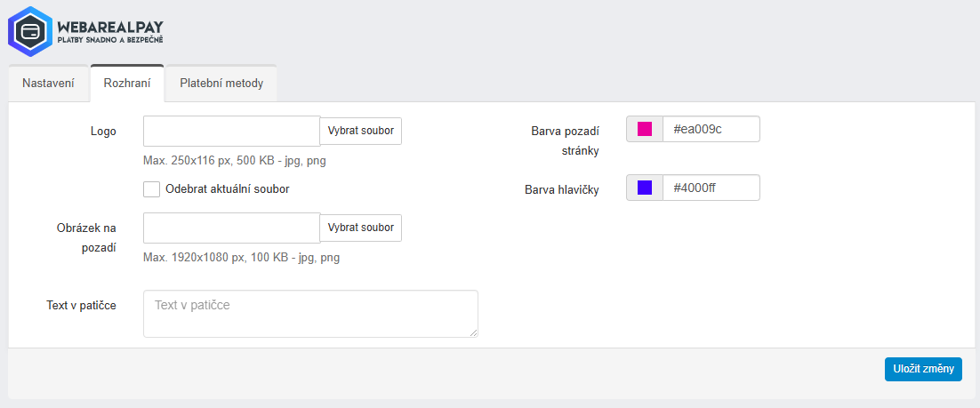Screen dimensions: 980x408
Task: Open the pink page background color swatch
Action: [x=645, y=129]
